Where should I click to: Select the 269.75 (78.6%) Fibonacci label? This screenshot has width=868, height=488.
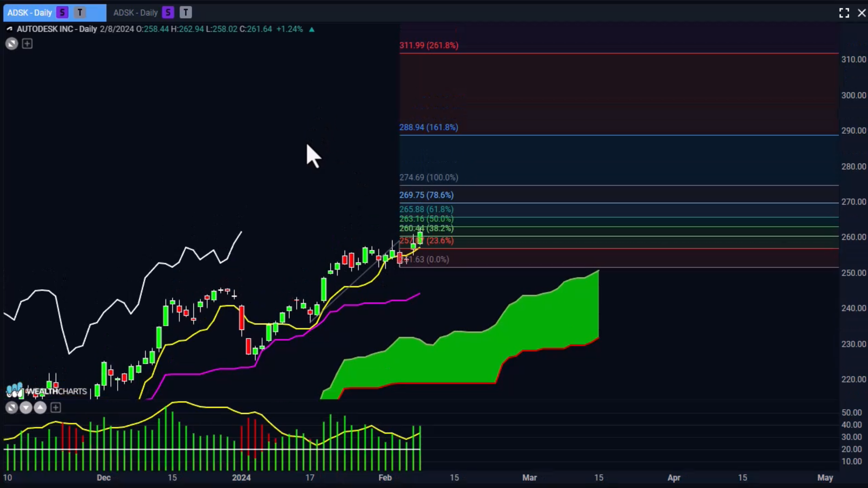point(426,195)
